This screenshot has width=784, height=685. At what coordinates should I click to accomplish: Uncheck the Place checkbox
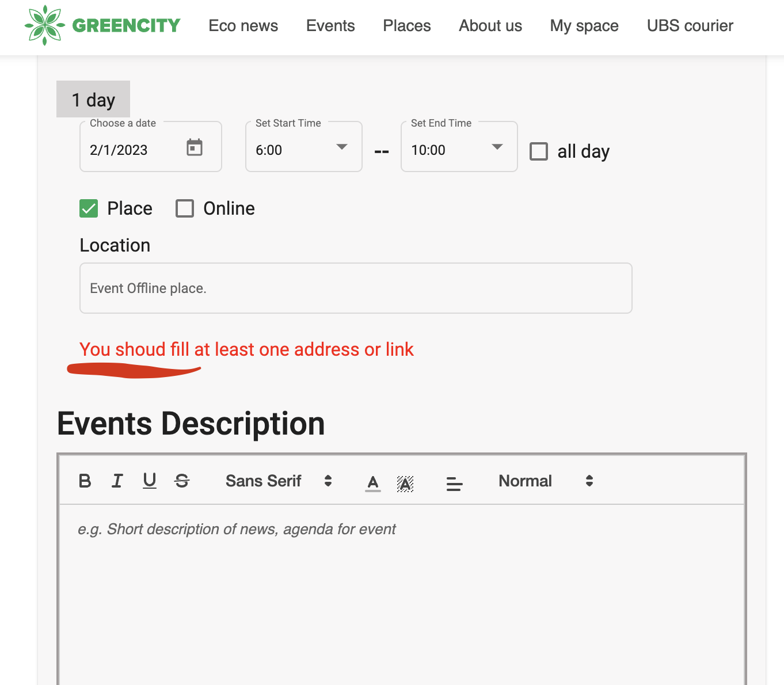coord(88,208)
